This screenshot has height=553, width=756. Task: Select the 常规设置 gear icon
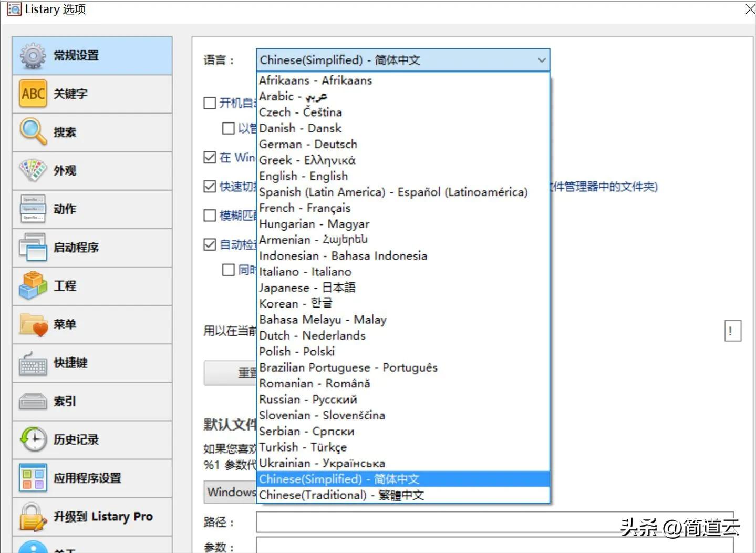pyautogui.click(x=33, y=55)
